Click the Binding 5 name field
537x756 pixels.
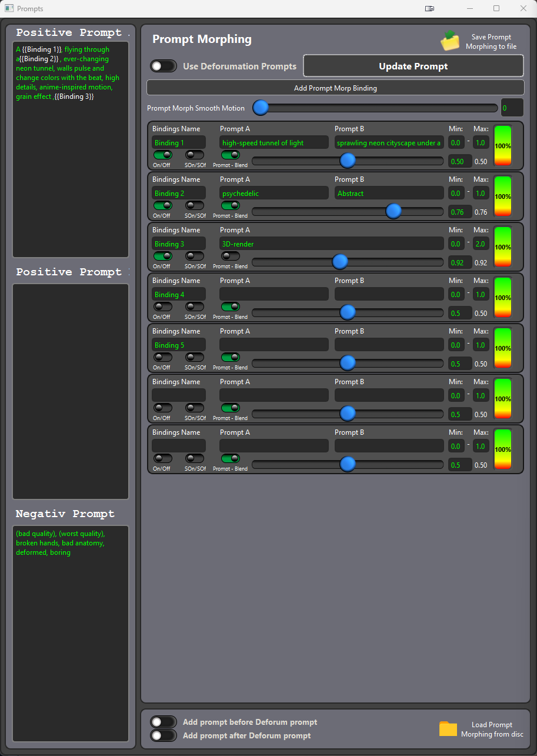179,345
